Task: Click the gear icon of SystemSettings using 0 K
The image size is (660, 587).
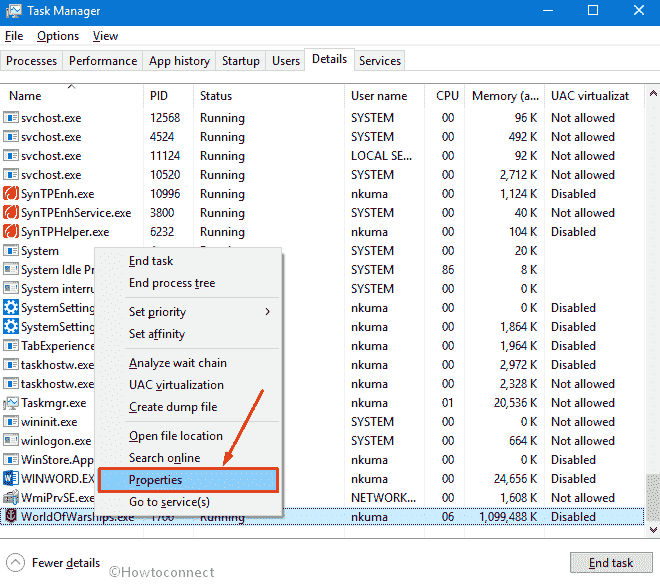Action: coord(11,308)
